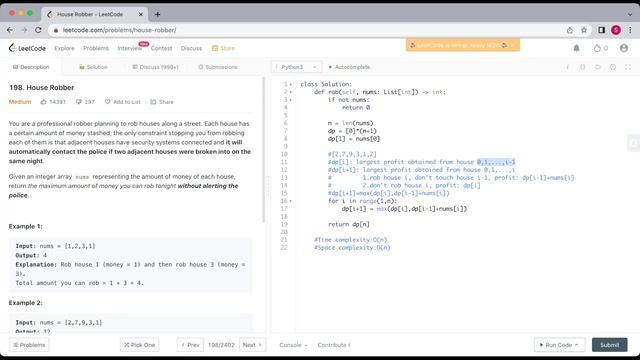Image resolution: width=640 pixels, height=360 pixels.
Task: Collapse the if not nums fold arrow
Action: (291, 100)
